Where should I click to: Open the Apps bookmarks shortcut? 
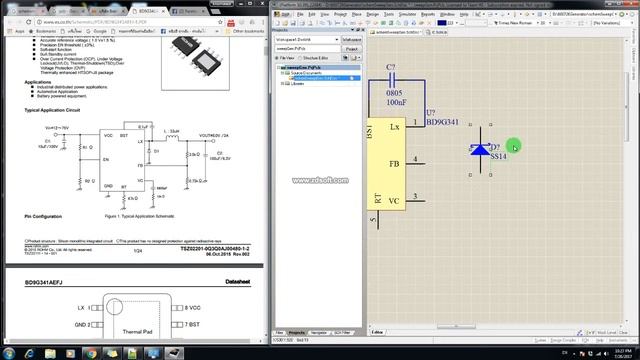(x=16, y=31)
